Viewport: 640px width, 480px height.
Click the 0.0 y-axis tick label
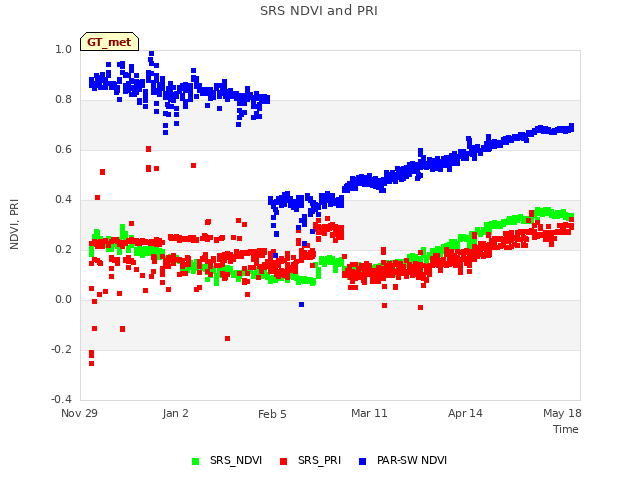coord(63,300)
